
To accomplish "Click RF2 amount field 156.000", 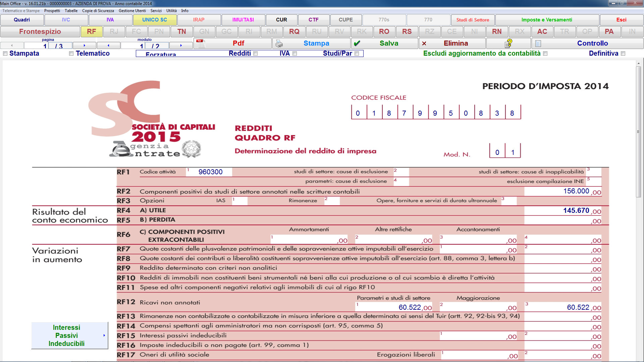I will pos(563,191).
